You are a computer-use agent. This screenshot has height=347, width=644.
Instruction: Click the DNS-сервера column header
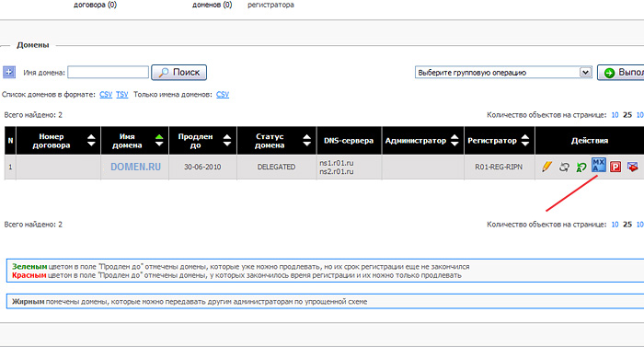coord(349,141)
